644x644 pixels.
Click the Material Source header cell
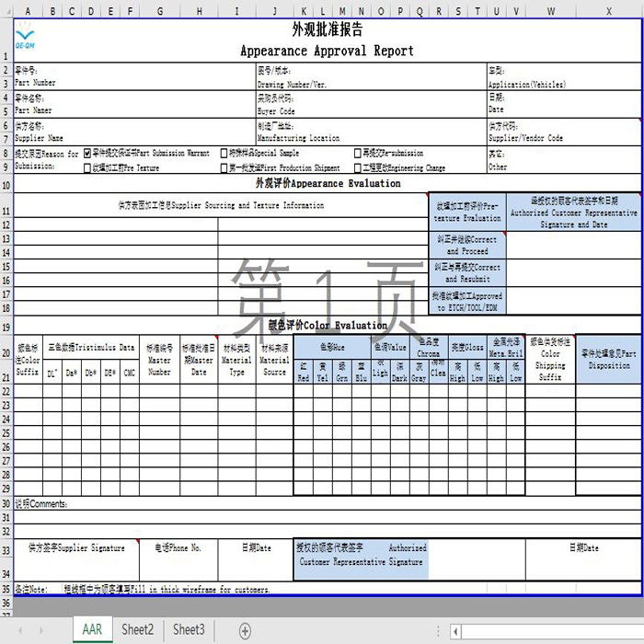tap(274, 360)
